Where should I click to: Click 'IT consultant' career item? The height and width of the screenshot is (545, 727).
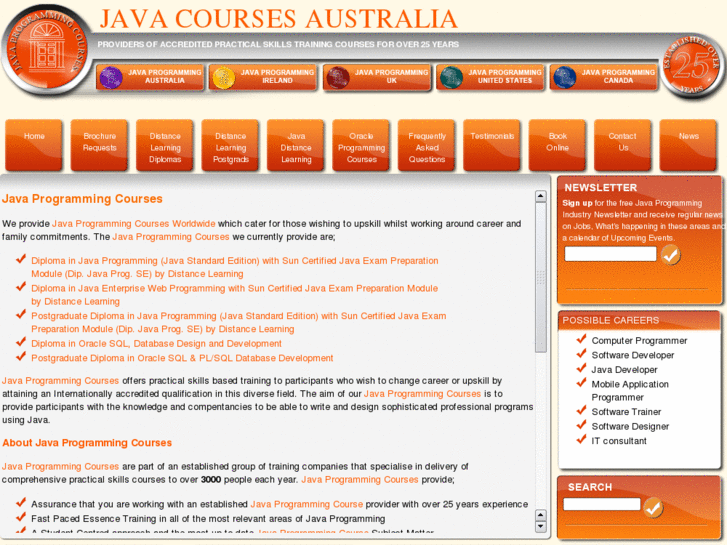click(619, 441)
